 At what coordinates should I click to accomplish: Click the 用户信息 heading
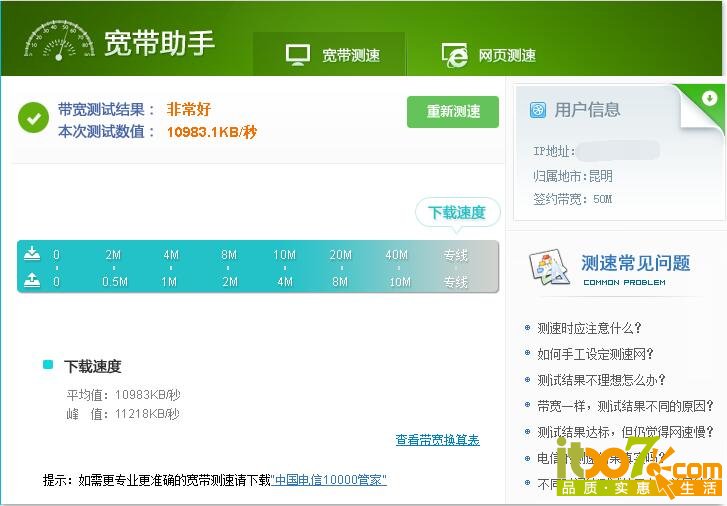pos(587,110)
